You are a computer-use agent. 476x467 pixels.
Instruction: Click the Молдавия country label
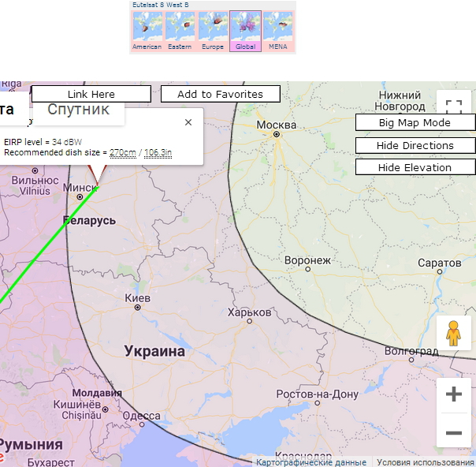click(x=97, y=393)
